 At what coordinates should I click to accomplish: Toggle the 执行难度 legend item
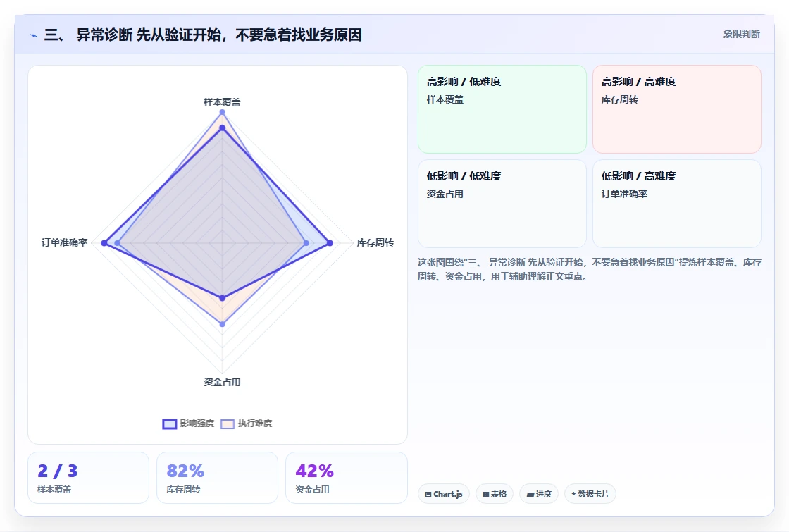click(x=247, y=423)
